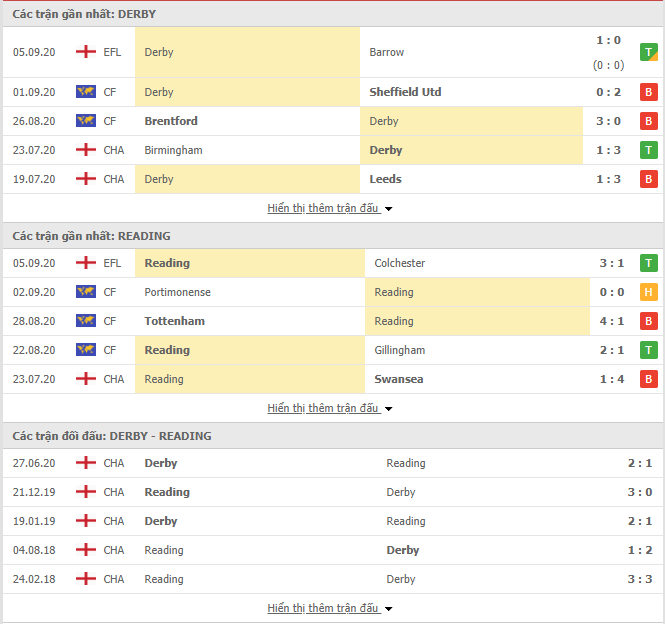Click the world flag on the Gillingham row

(x=86, y=350)
